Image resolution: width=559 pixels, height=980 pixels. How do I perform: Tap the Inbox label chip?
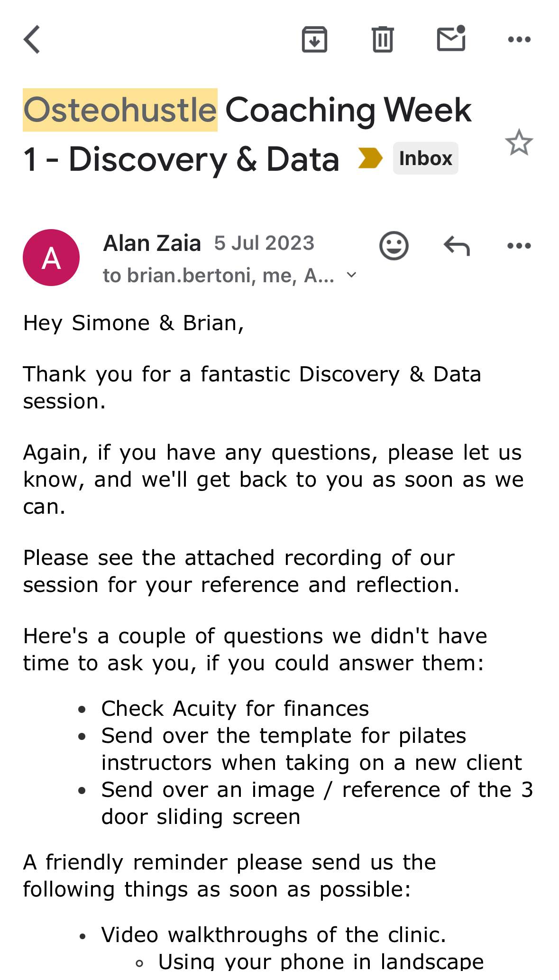click(425, 158)
